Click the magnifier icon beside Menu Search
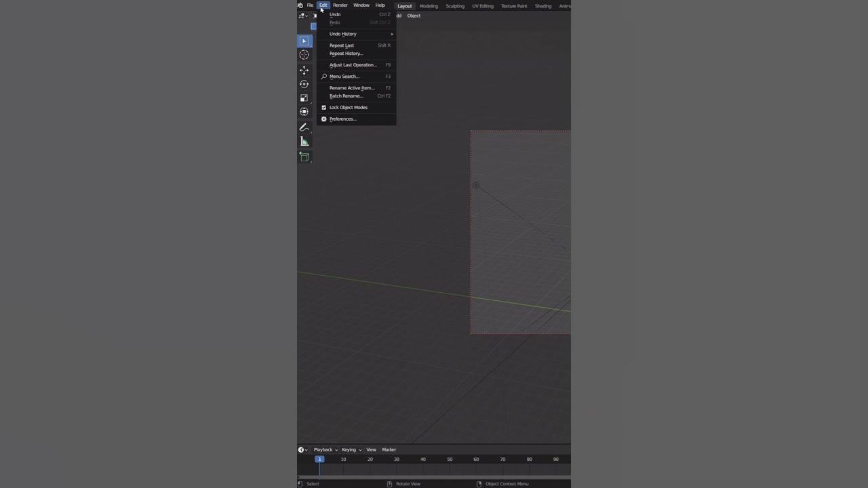The height and width of the screenshot is (488, 868). tap(324, 77)
